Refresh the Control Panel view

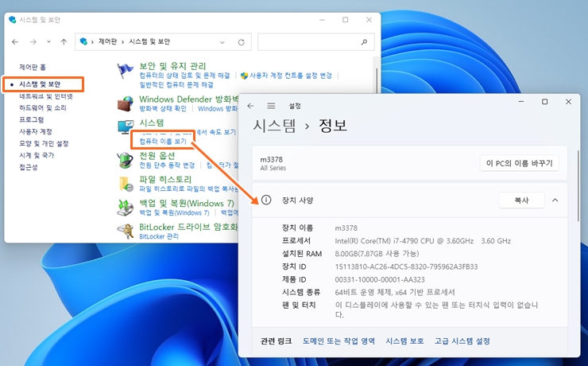click(x=241, y=42)
